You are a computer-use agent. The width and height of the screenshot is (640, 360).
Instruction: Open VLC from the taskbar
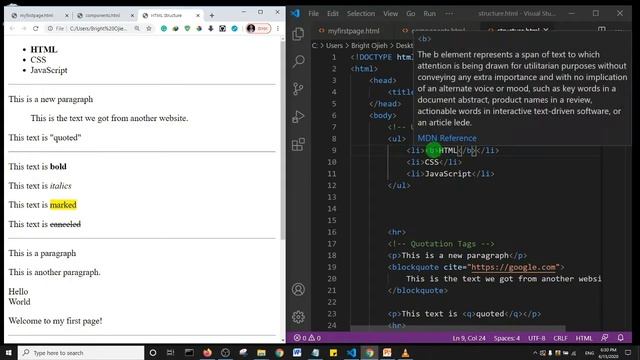pyautogui.click(x=405, y=353)
